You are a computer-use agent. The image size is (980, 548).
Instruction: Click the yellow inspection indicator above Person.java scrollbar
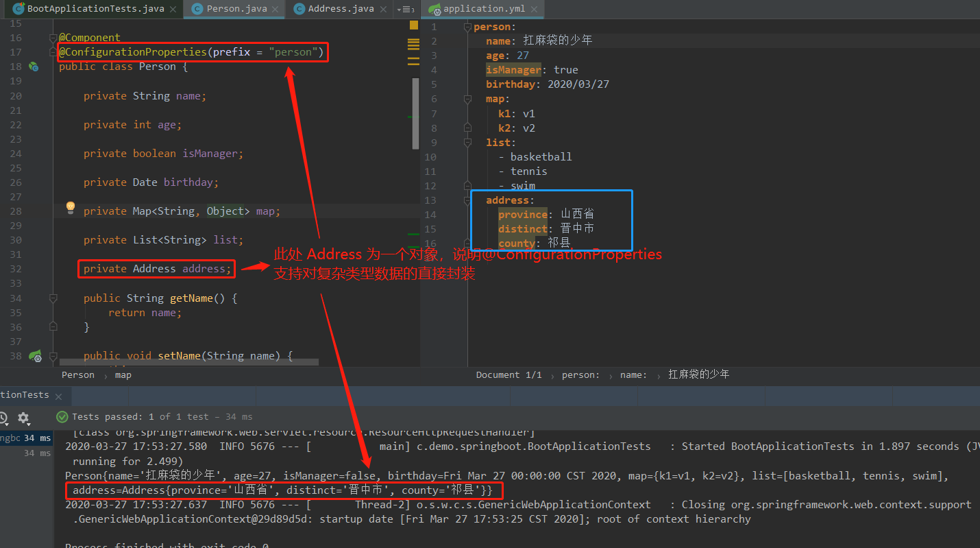(x=414, y=25)
